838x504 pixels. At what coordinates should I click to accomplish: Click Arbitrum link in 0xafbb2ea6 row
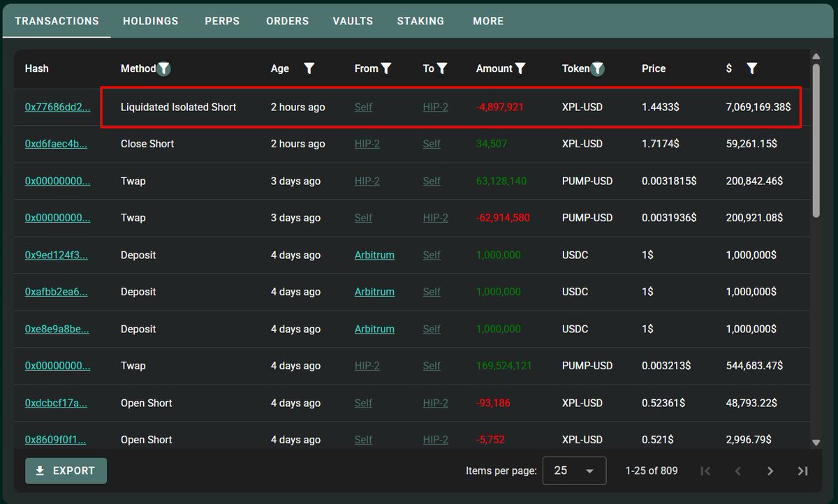(x=374, y=292)
